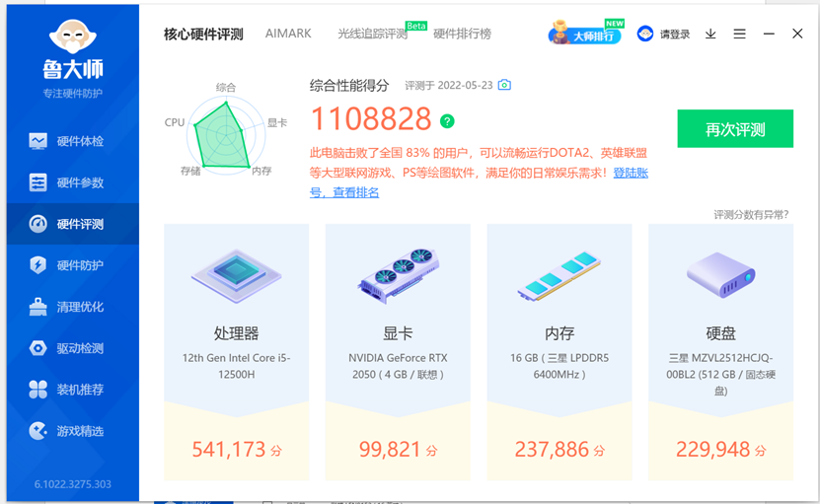Select the 显卡 card title
The height and width of the screenshot is (504, 820).
pyautogui.click(x=398, y=333)
